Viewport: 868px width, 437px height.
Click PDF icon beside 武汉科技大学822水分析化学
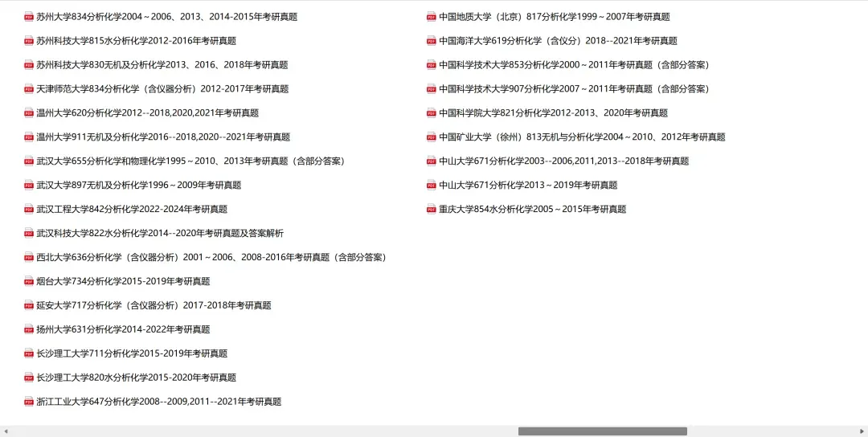pyautogui.click(x=29, y=234)
